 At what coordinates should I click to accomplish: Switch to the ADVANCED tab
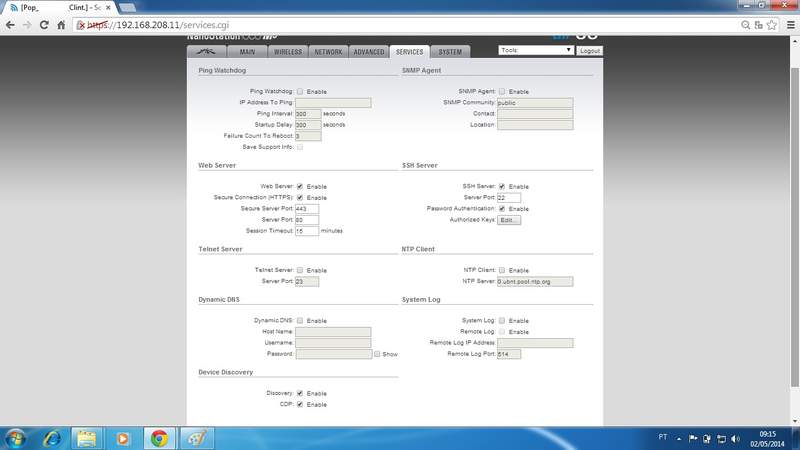tap(369, 52)
